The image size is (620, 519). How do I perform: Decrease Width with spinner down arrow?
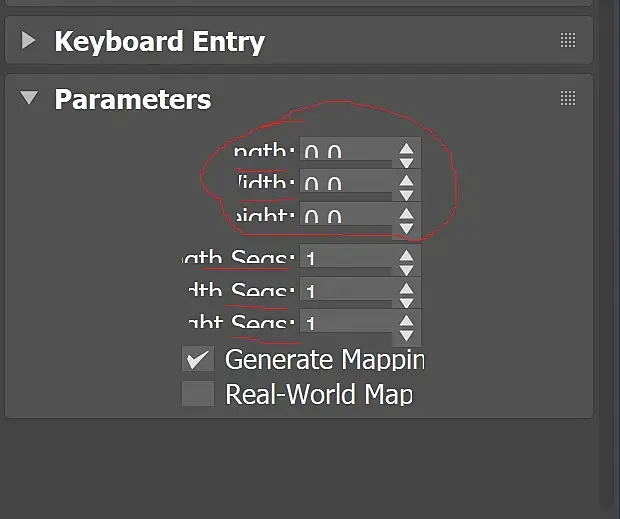click(x=406, y=192)
